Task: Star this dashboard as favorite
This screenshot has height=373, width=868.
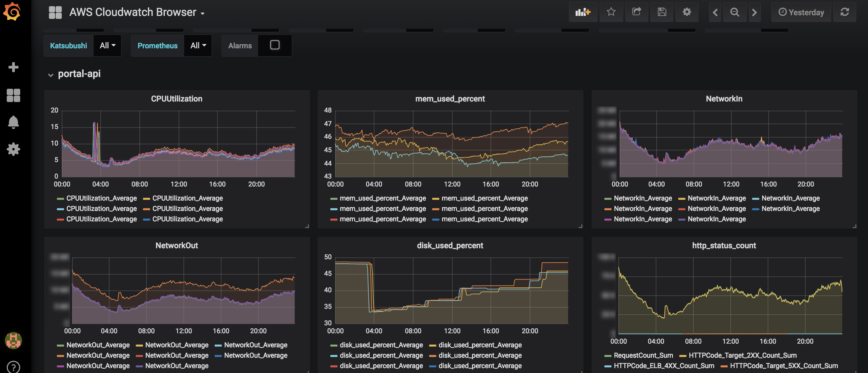Action: click(611, 13)
